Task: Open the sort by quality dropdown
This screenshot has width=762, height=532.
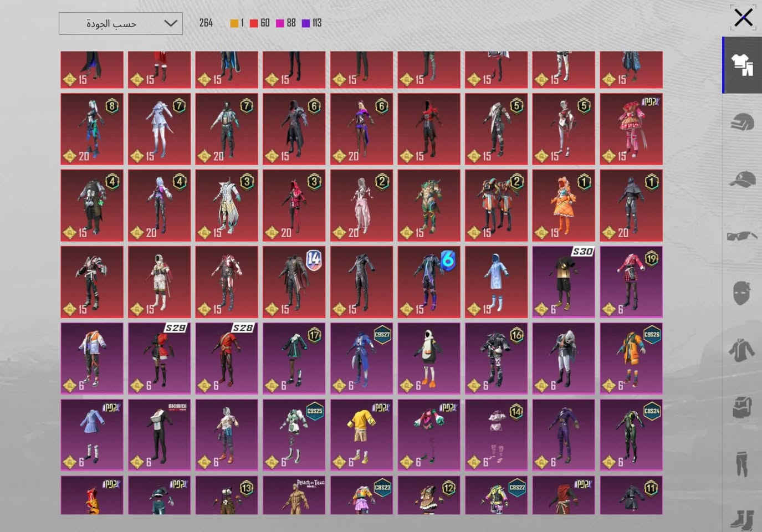Action: (x=121, y=23)
